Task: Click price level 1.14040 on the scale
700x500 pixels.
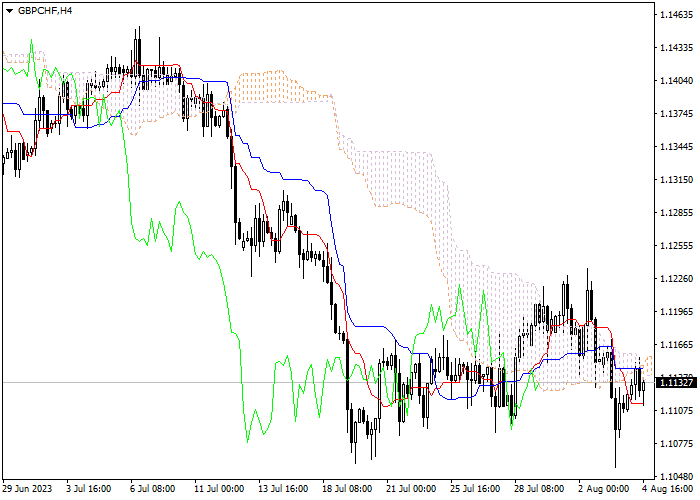Action: [x=676, y=81]
